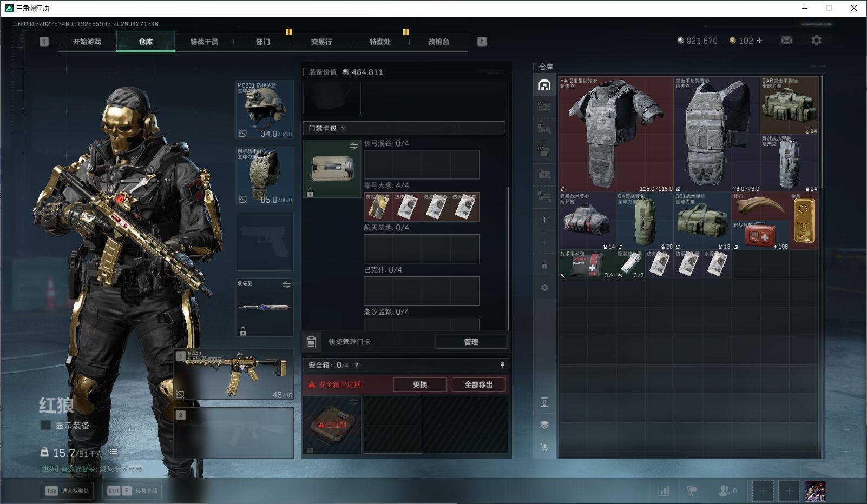
Task: Select the MC201 helmet slot
Action: click(x=265, y=110)
